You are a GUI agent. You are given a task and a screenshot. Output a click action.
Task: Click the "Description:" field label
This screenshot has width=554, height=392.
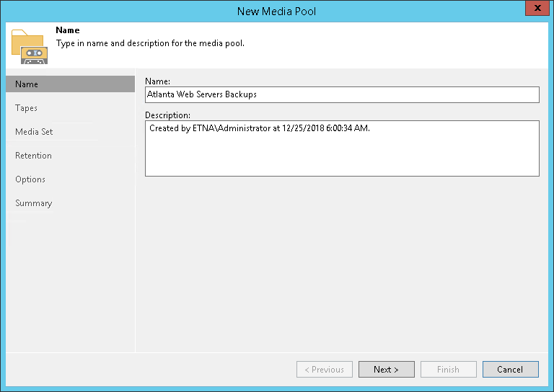pos(167,115)
